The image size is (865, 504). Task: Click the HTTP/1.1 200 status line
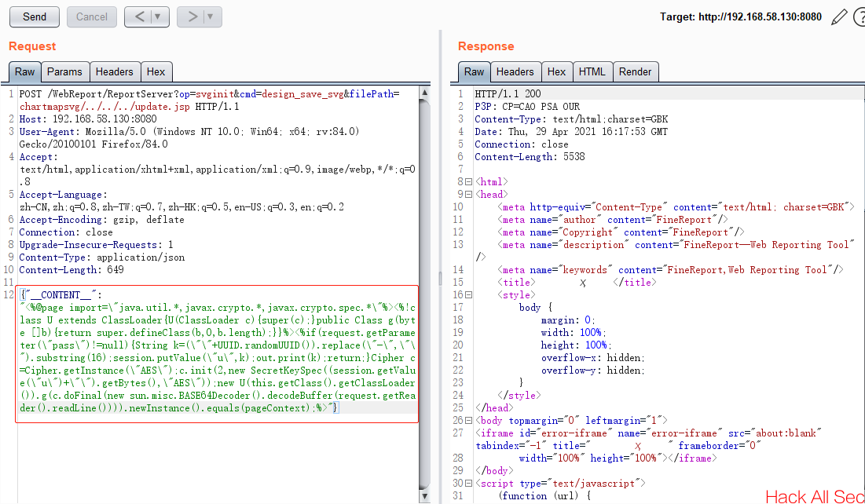[508, 94]
